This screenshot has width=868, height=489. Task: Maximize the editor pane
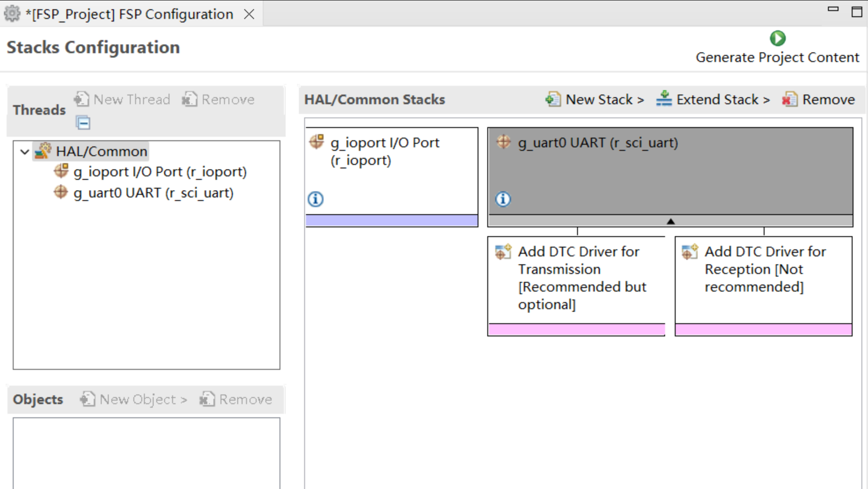[x=857, y=12]
